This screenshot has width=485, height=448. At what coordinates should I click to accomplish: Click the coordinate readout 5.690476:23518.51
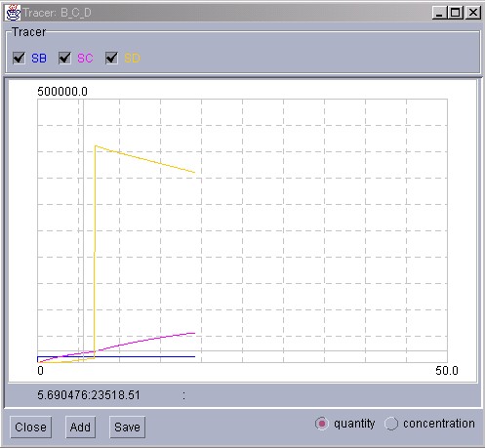click(89, 395)
